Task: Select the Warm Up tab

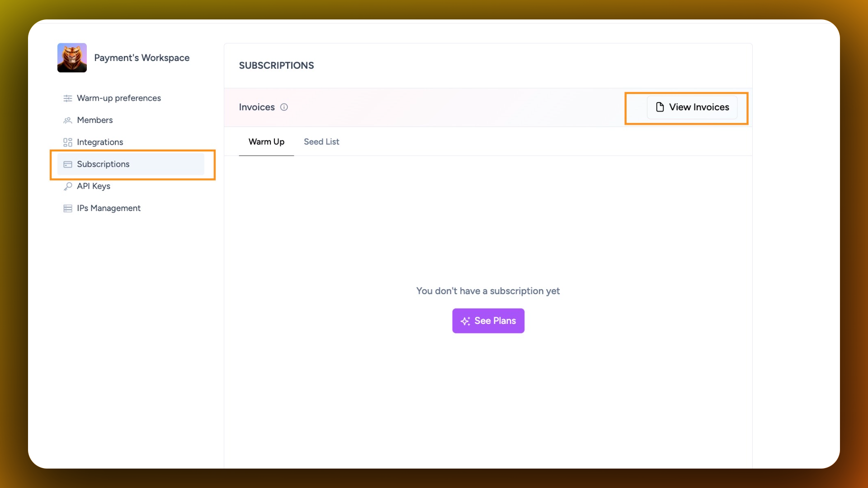Action: 266,142
